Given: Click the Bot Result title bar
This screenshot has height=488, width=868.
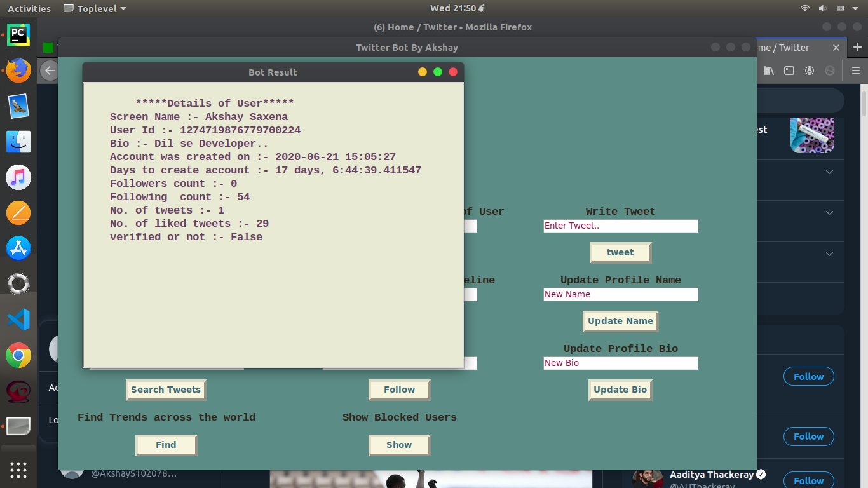Looking at the screenshot, I should coord(273,72).
